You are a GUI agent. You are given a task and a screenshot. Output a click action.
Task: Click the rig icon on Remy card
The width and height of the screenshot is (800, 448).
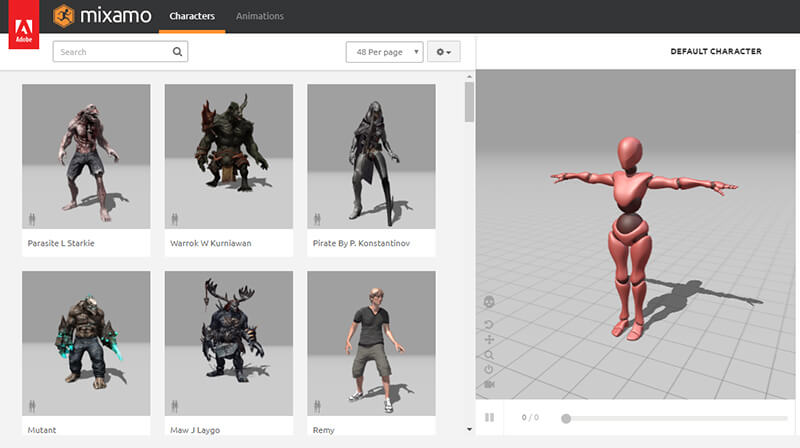317,406
